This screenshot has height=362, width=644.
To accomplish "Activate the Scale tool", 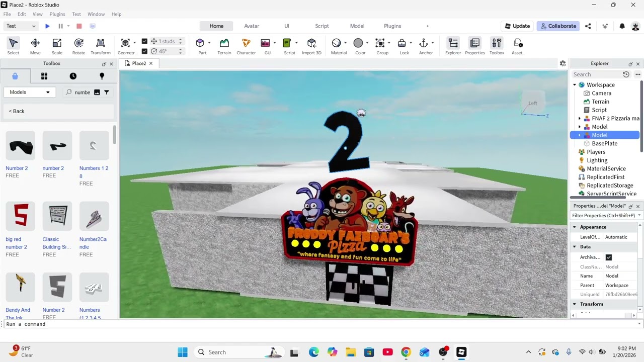I will click(x=57, y=46).
